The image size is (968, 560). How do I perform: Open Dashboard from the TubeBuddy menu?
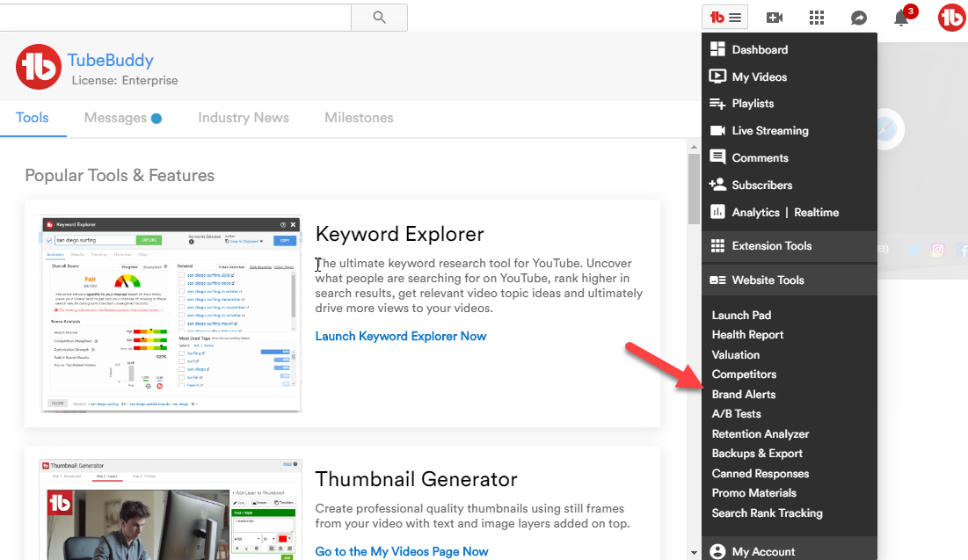(x=759, y=50)
